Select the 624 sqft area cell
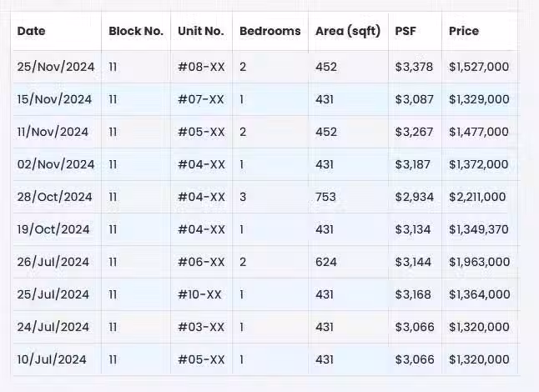Viewport: 539px width, 392px height. point(326,262)
